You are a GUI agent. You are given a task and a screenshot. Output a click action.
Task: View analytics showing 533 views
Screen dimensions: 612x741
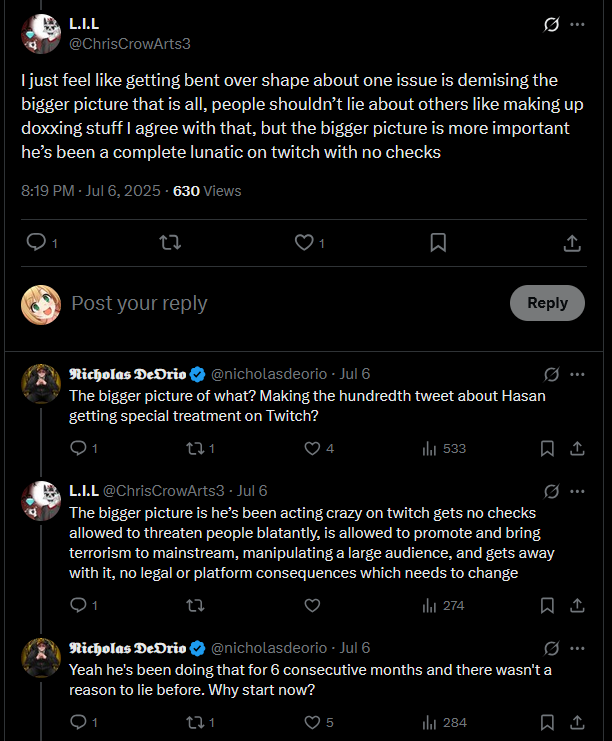coord(444,448)
